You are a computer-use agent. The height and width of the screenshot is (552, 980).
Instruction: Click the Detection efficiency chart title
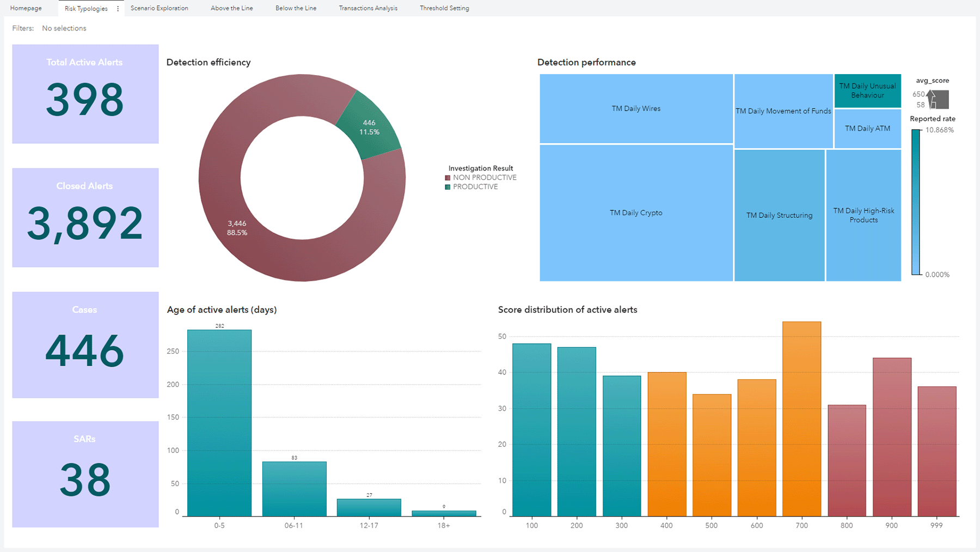[x=209, y=62]
